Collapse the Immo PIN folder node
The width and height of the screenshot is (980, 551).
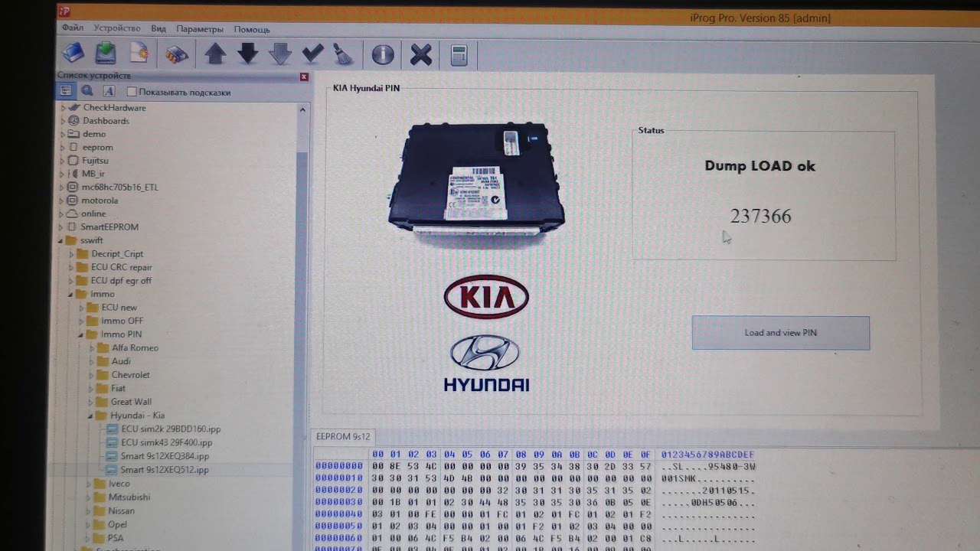pyautogui.click(x=80, y=334)
